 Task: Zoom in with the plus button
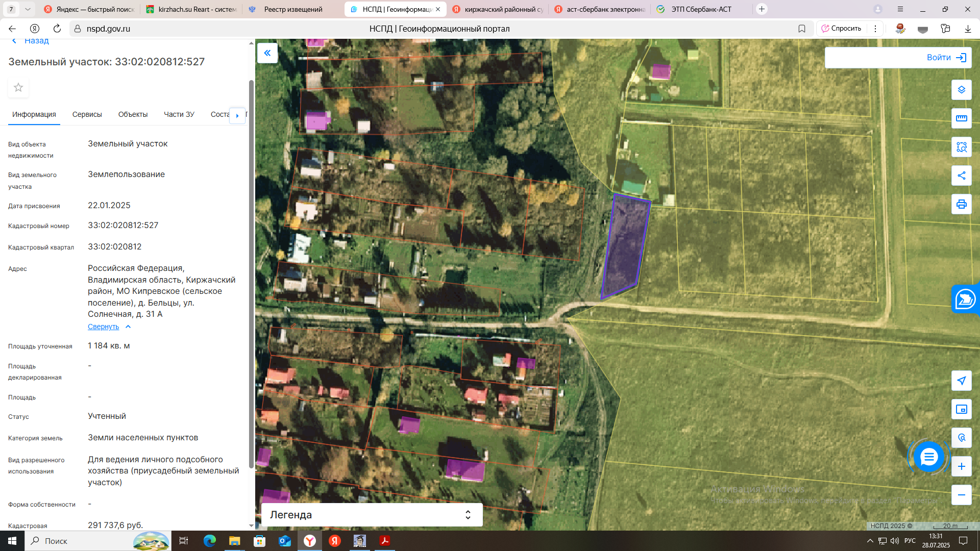(x=961, y=466)
